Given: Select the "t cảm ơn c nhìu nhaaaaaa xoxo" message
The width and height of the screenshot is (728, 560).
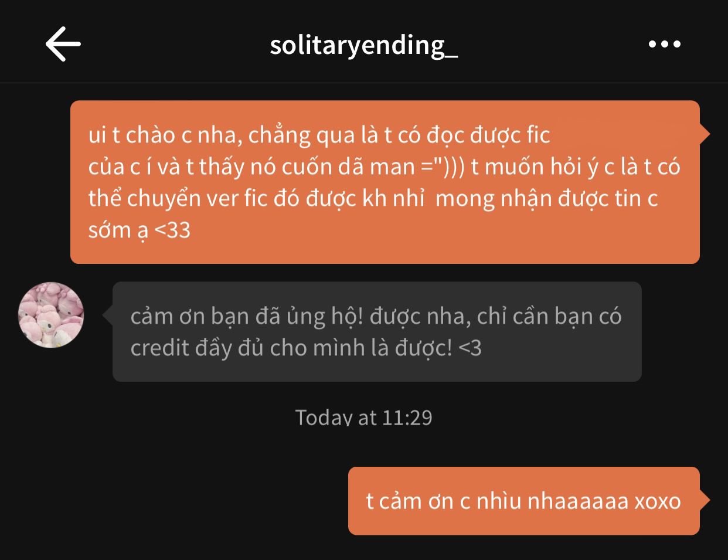Looking at the screenshot, I should (524, 501).
